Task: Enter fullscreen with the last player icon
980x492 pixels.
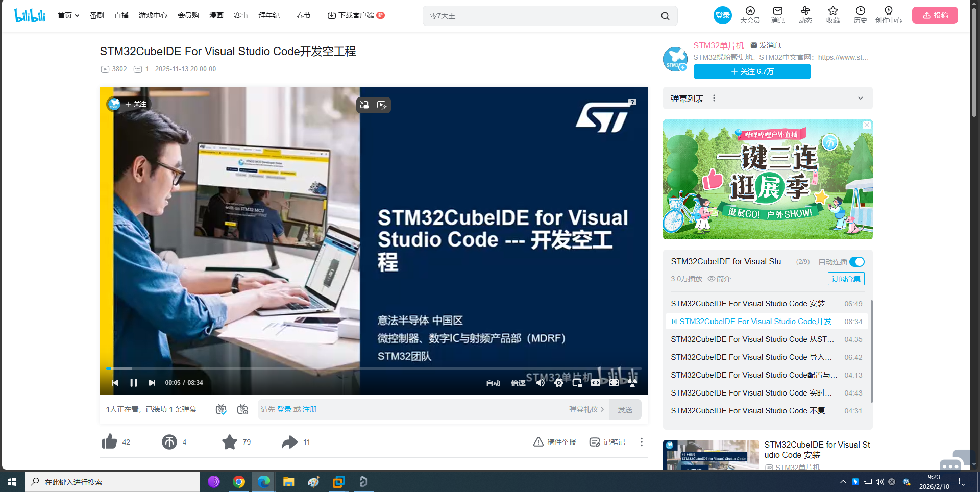Action: click(632, 383)
